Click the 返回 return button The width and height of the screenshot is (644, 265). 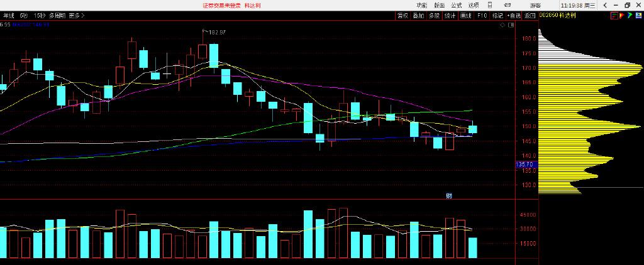click(530, 16)
